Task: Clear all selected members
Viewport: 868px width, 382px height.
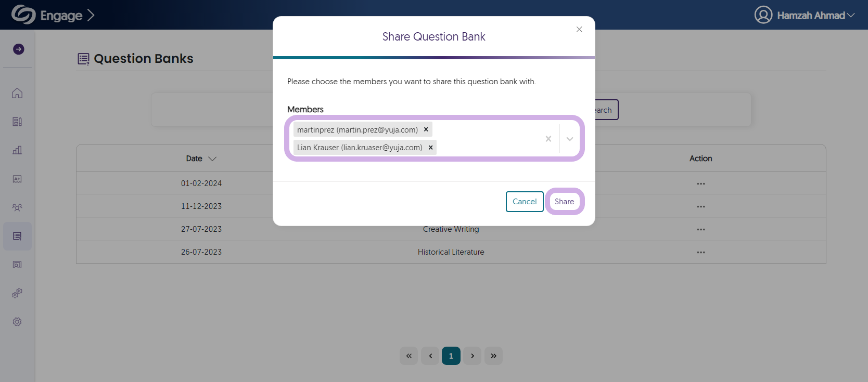Action: coord(548,139)
